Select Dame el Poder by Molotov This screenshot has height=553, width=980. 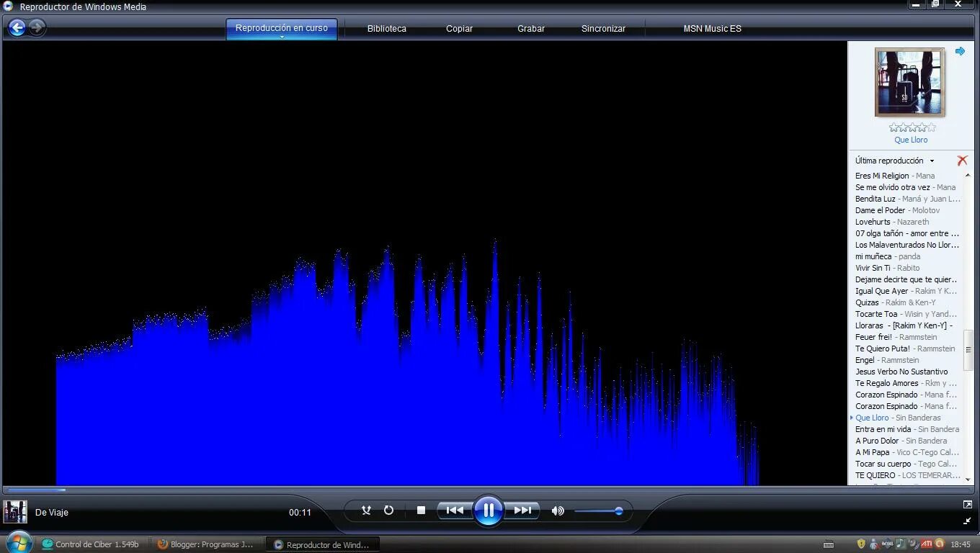click(908, 210)
